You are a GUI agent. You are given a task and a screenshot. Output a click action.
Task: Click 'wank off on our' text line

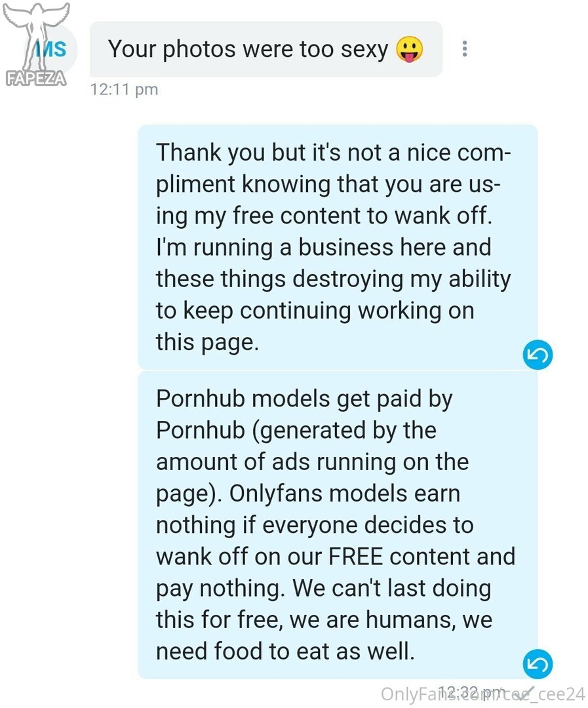click(239, 557)
